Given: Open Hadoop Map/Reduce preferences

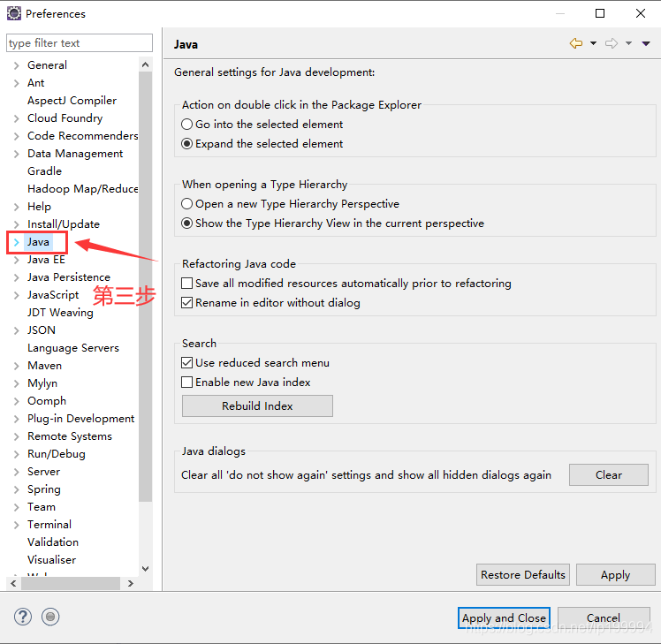Looking at the screenshot, I should coord(83,189).
